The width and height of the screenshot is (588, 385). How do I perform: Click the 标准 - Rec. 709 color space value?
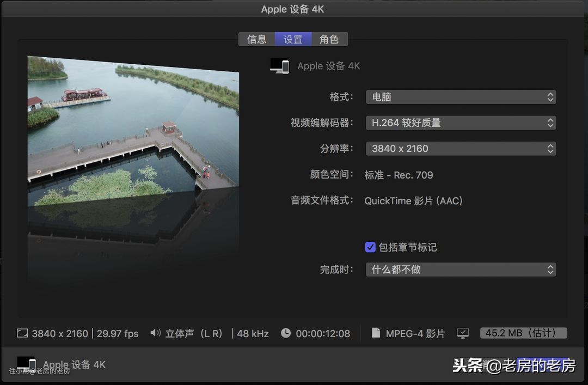coord(399,175)
